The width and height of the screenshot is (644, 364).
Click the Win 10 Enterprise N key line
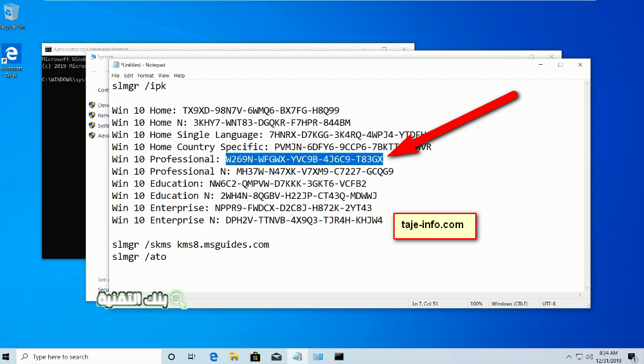247,220
